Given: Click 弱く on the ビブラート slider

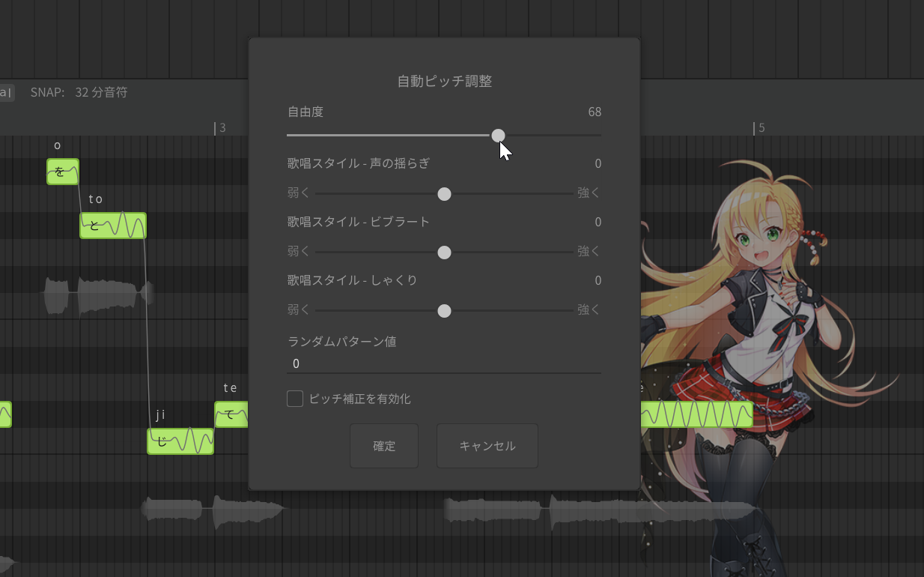Looking at the screenshot, I should point(299,251).
